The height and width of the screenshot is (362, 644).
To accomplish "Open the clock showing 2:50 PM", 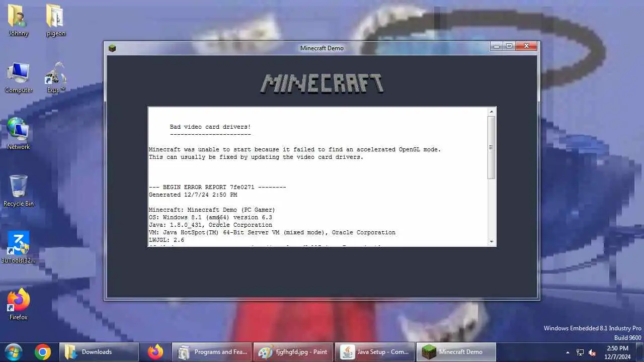I will [x=617, y=352].
